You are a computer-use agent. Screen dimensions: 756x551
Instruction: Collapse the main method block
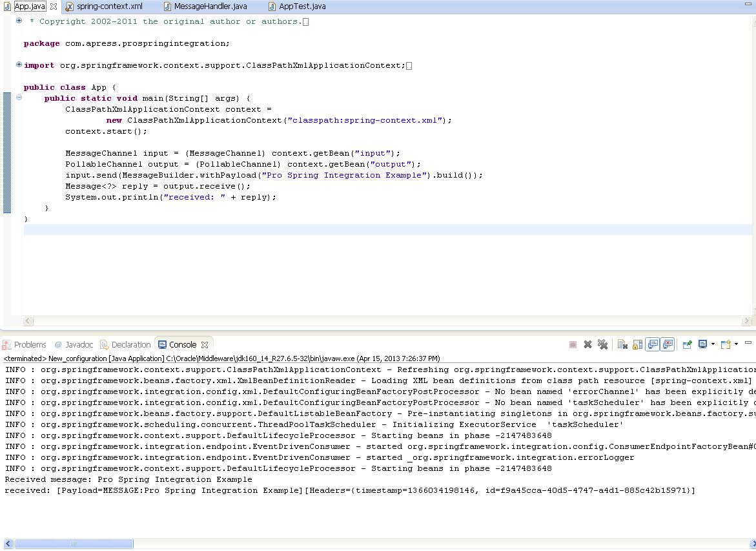point(18,98)
